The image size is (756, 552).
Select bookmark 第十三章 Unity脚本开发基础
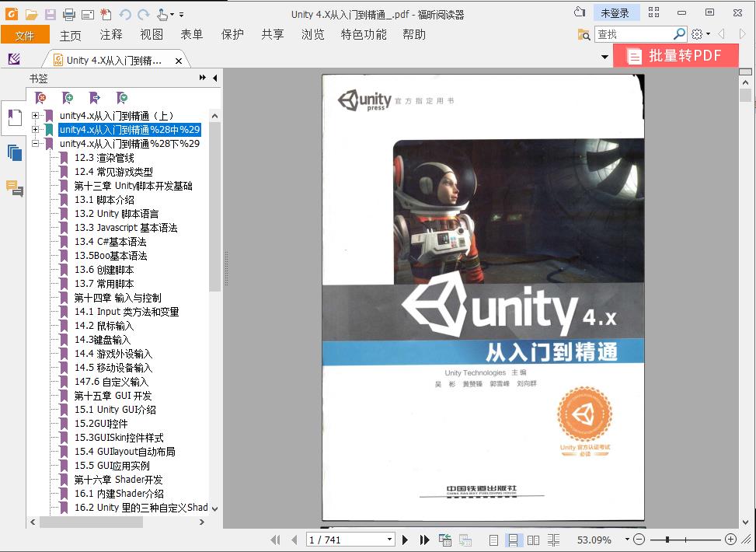[133, 186]
